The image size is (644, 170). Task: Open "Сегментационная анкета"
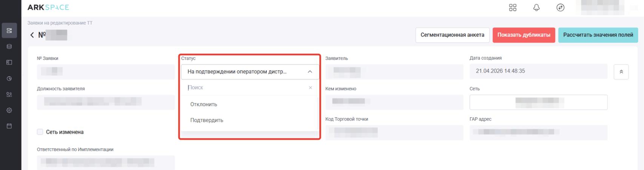pos(452,35)
